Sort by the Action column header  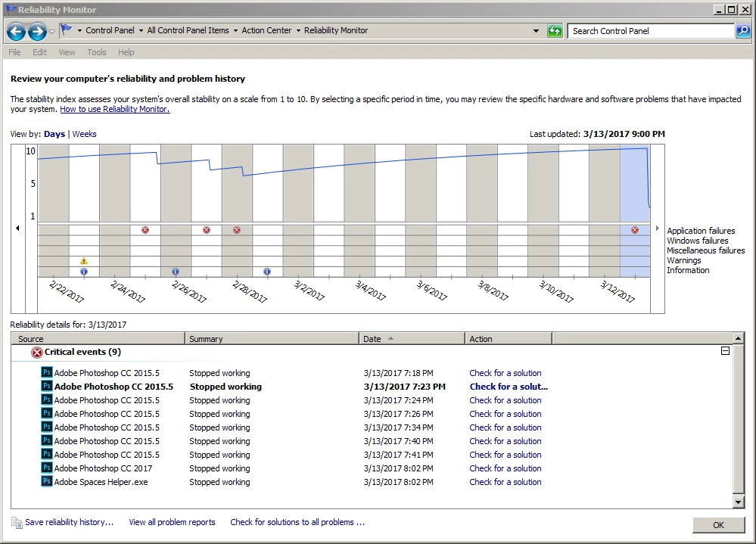(x=509, y=339)
